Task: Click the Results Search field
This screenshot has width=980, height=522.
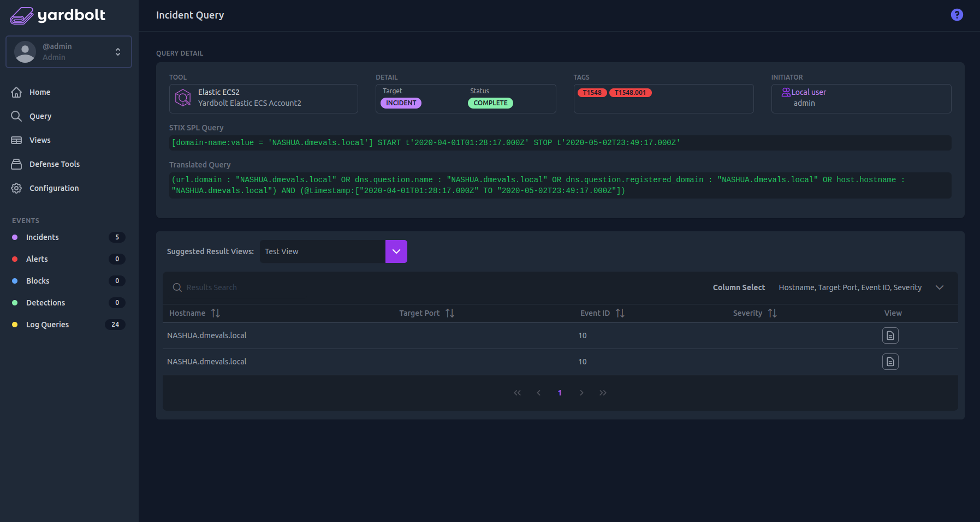Action: click(x=211, y=287)
